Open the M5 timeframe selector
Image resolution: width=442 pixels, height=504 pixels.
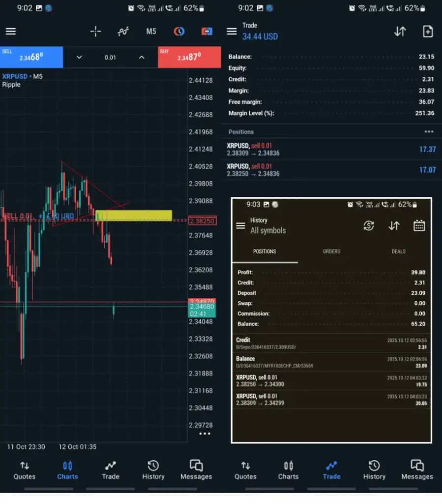coord(151,31)
